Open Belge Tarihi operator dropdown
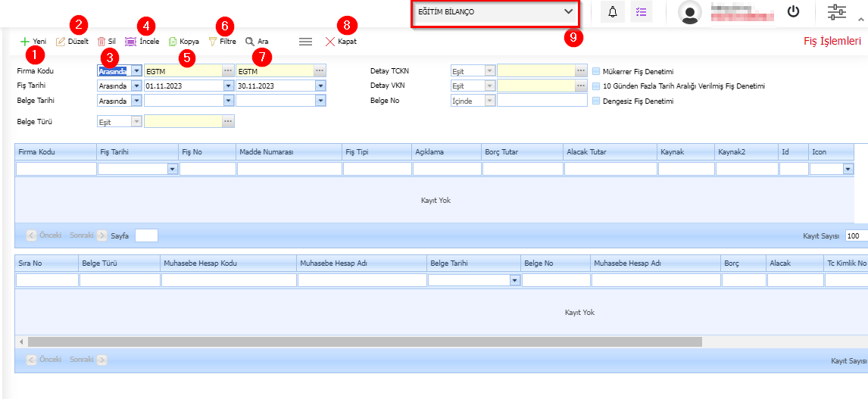 click(136, 101)
